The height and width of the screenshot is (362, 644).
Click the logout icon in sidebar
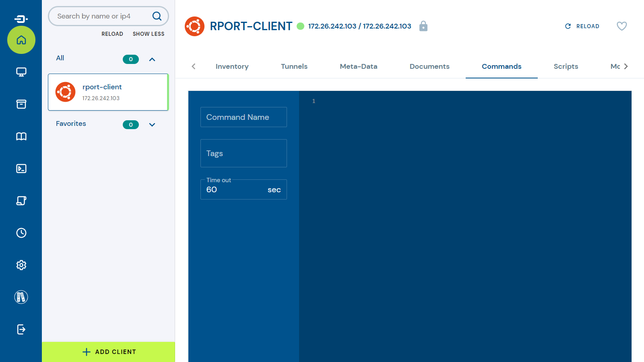(21, 329)
